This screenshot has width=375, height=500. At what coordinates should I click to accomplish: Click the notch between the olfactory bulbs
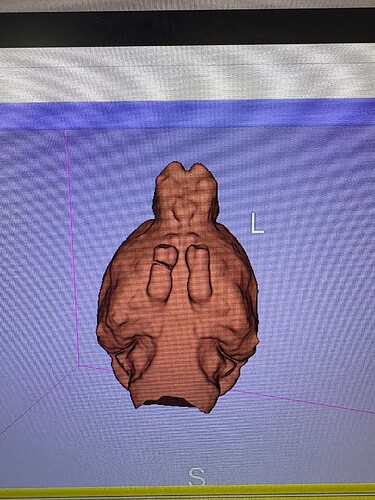point(187,169)
